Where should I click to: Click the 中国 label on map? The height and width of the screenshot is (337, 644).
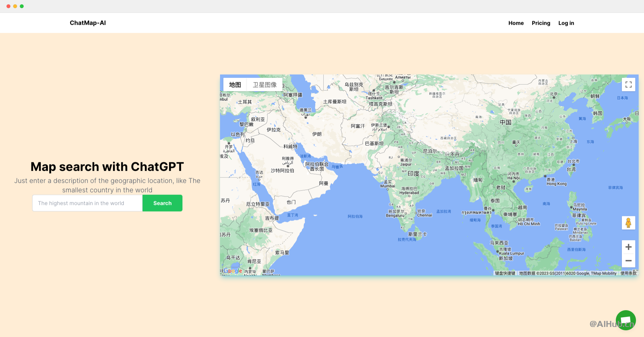[x=505, y=122]
